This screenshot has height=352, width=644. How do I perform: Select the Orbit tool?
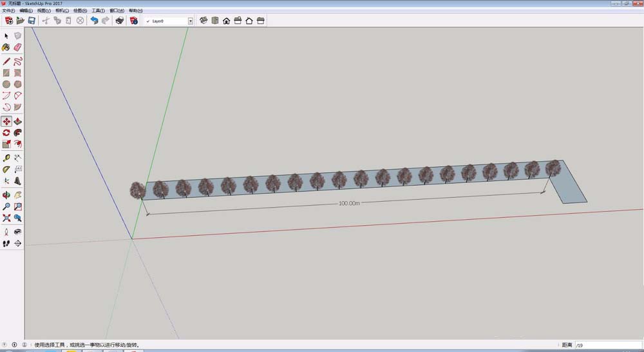(x=6, y=194)
